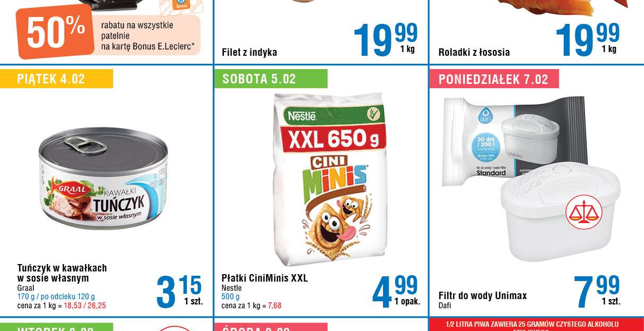The width and height of the screenshot is (644, 331).
Task: Click the Nestle logo on cereal bag
Action: tap(302, 115)
